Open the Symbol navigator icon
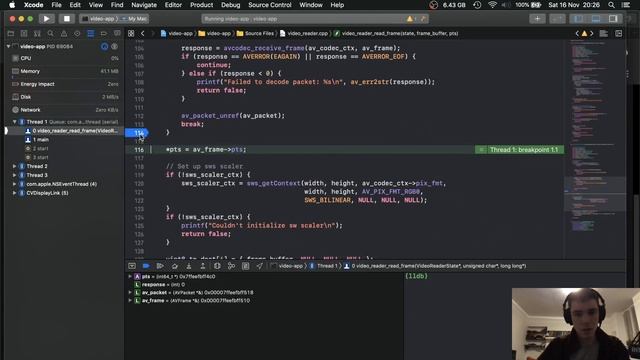640x360 pixels. pos(37,33)
